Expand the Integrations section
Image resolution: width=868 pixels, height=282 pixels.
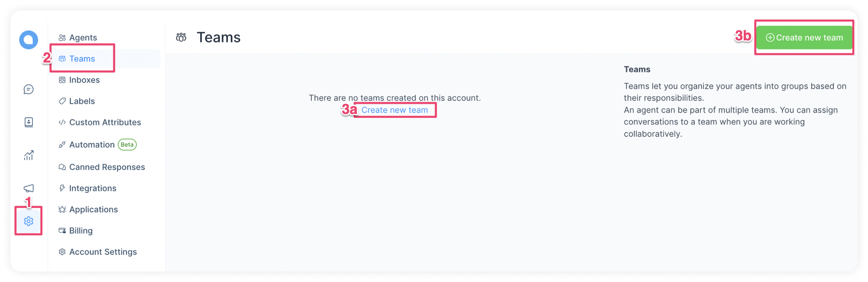(92, 188)
